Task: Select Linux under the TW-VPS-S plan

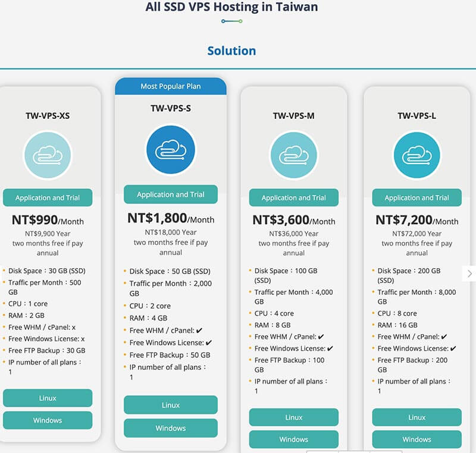Action: click(171, 405)
